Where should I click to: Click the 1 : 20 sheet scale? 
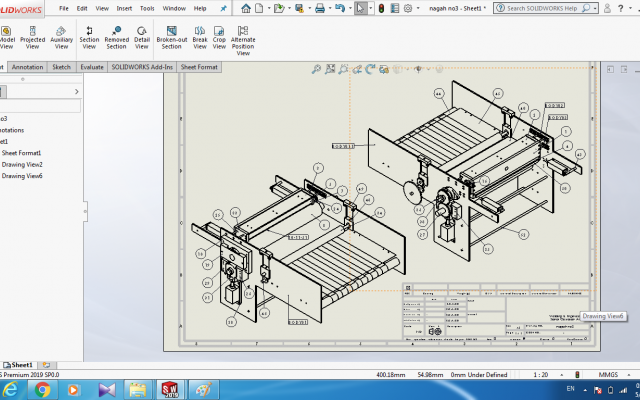pyautogui.click(x=541, y=375)
